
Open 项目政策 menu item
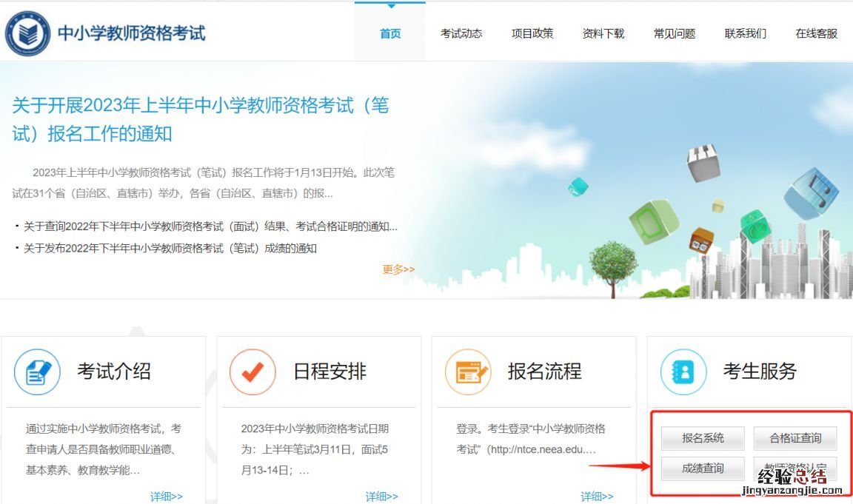point(532,33)
